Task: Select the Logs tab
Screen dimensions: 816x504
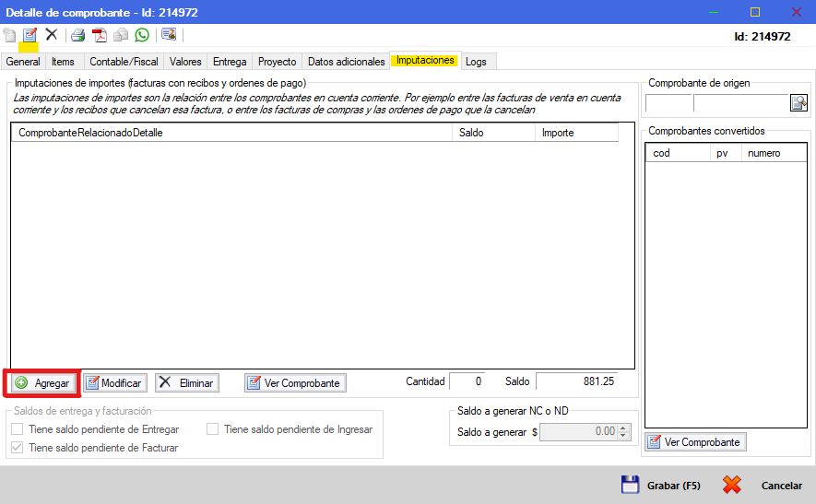Action: tap(476, 62)
